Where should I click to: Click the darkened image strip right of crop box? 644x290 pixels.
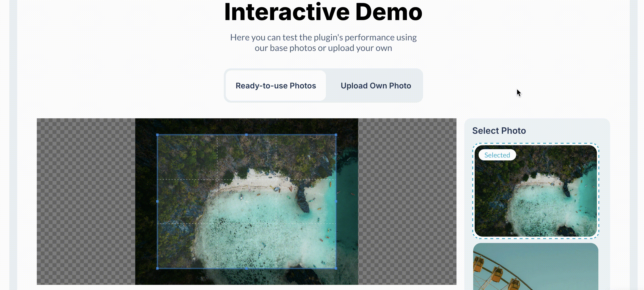pos(347,201)
